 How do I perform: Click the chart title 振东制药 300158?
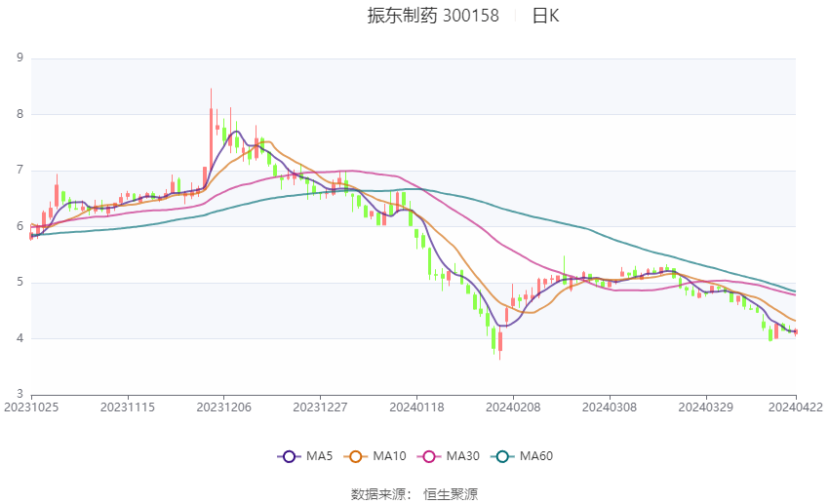(433, 16)
